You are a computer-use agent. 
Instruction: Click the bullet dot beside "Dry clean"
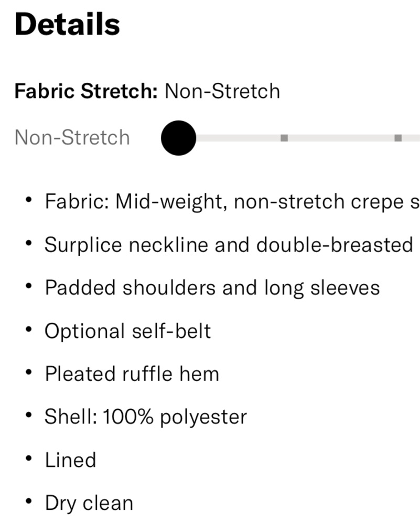(x=29, y=501)
